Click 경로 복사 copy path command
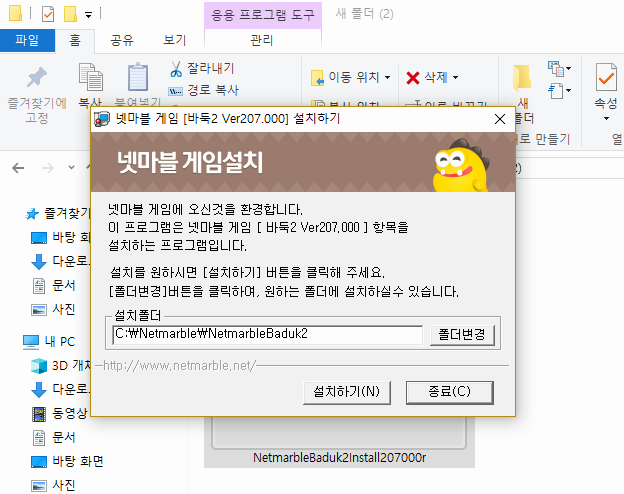This screenshot has width=624, height=494. coord(204,90)
